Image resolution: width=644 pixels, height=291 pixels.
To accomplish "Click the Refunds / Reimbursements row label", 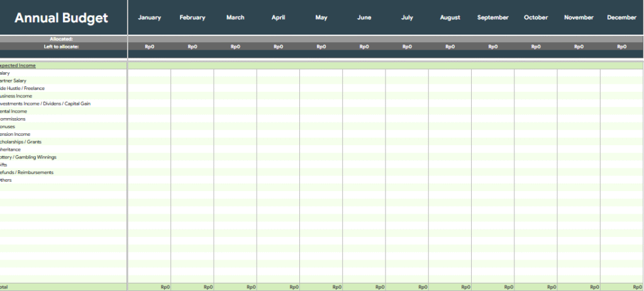I will 27,172.
